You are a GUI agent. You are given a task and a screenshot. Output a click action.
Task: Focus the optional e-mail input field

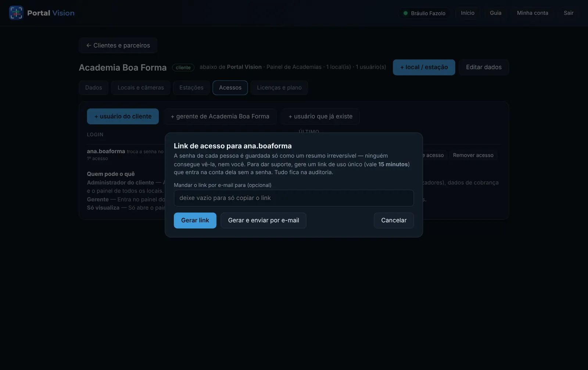(x=294, y=198)
